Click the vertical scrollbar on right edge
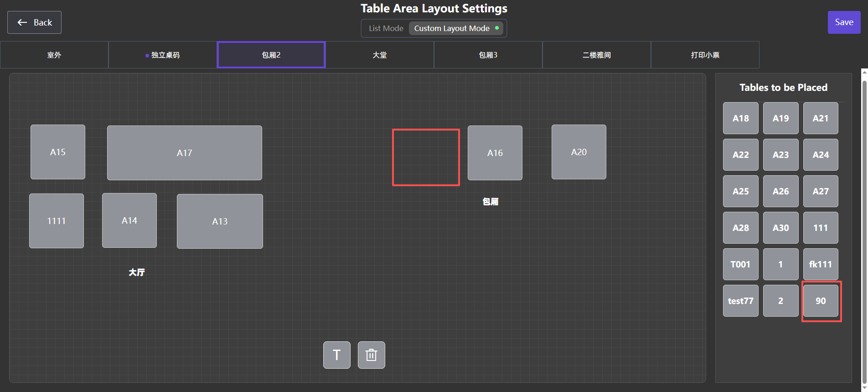This screenshot has height=392, width=868. coord(864,228)
